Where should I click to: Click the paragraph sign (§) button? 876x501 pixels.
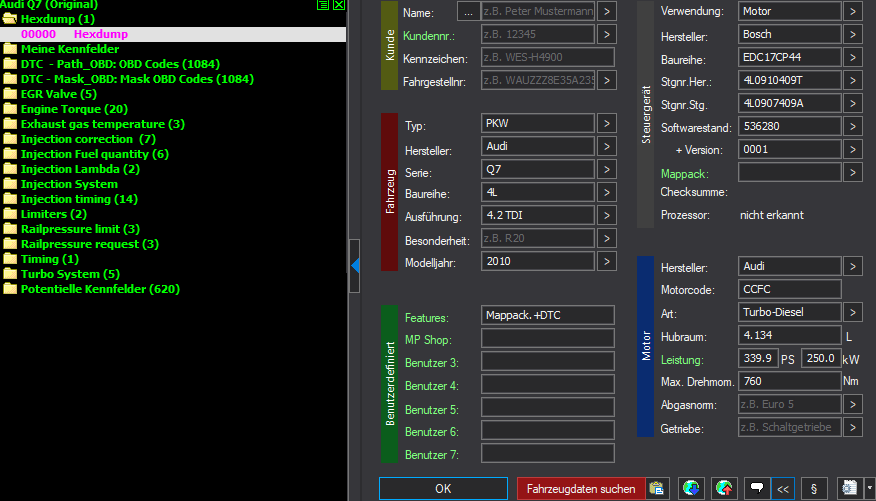(813, 489)
